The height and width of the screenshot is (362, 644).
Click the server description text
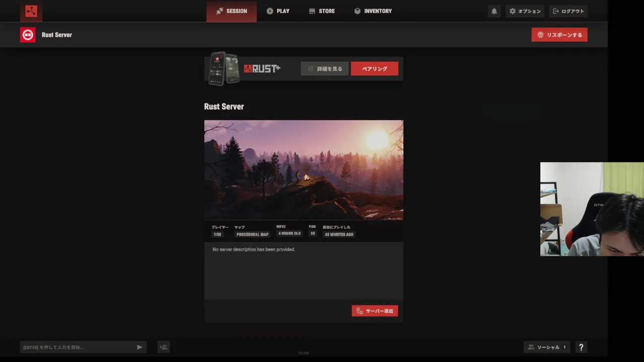[x=254, y=249]
